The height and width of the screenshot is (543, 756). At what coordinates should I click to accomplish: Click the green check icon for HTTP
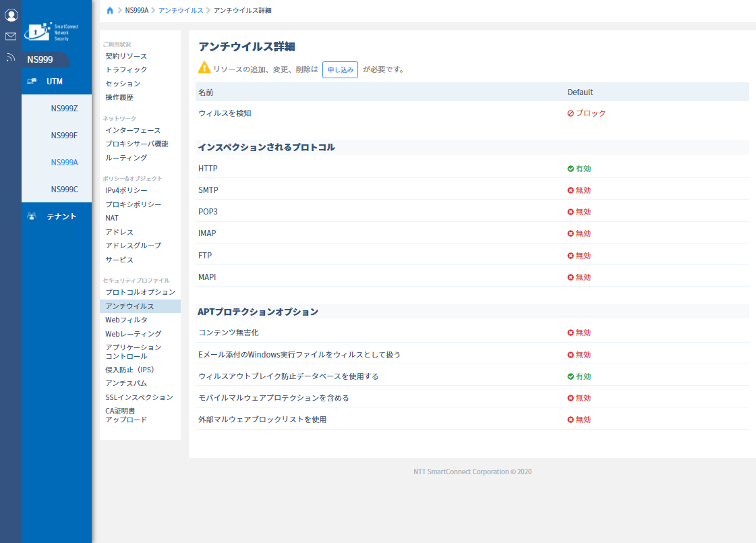click(x=571, y=169)
